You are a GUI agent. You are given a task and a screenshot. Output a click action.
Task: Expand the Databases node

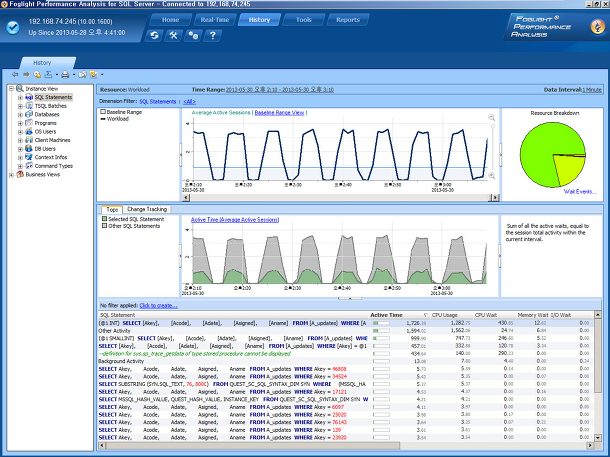point(20,114)
